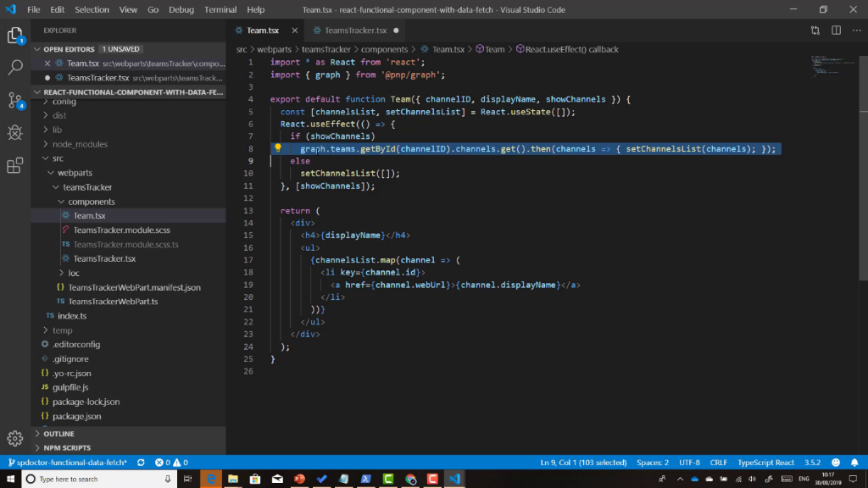
Task: Open the Explorer view in activity bar
Action: pos(15,36)
